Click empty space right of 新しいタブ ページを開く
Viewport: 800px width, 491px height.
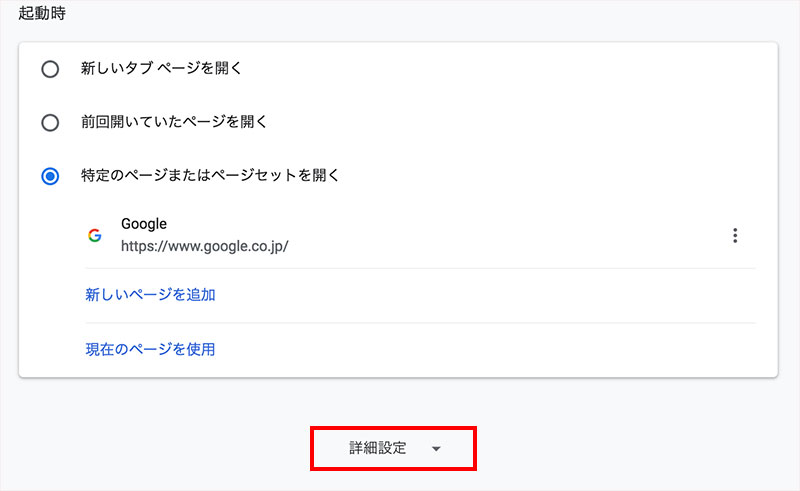[x=500, y=69]
